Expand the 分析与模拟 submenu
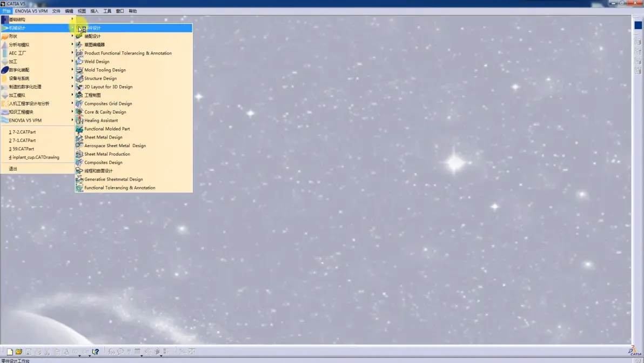This screenshot has height=363, width=644. tap(37, 45)
